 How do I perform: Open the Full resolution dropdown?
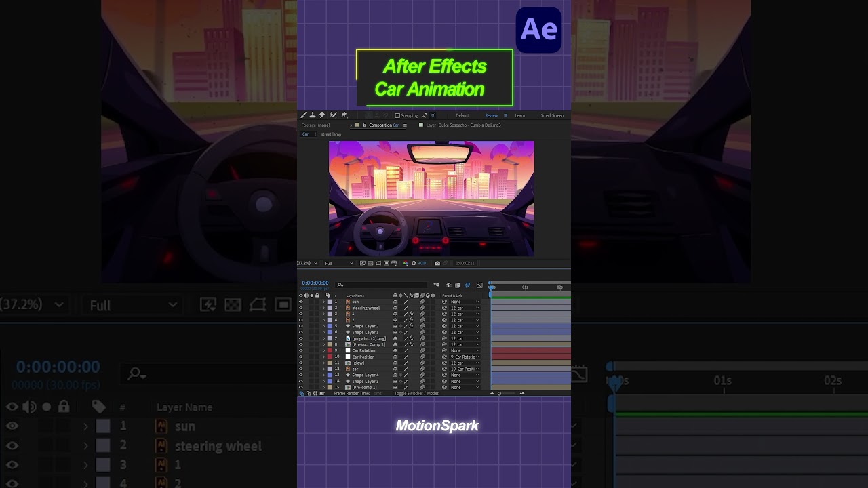tap(338, 263)
